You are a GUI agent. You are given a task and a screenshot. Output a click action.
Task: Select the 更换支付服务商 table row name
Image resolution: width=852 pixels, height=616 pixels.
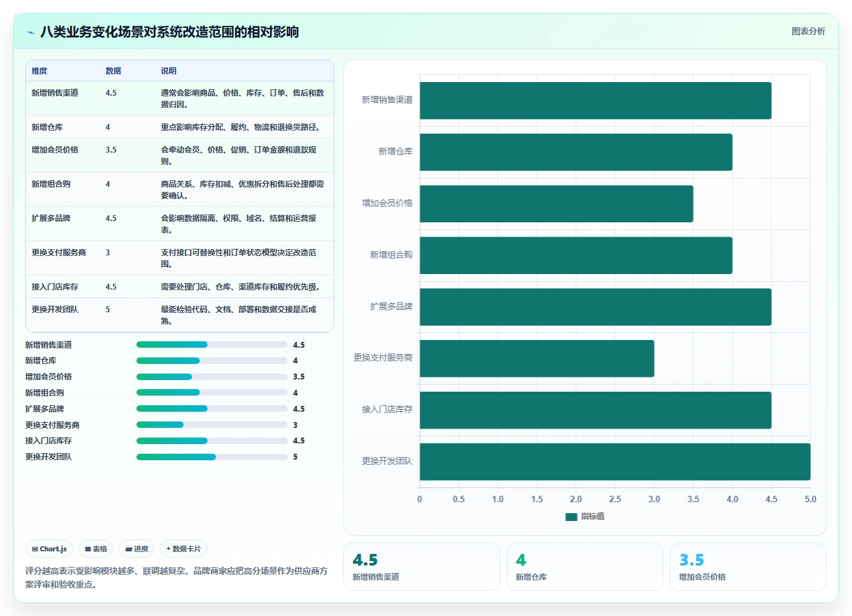pyautogui.click(x=59, y=253)
